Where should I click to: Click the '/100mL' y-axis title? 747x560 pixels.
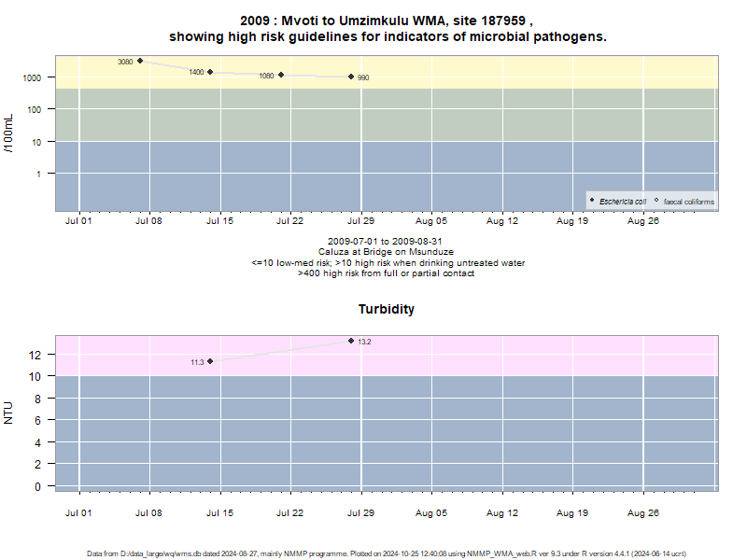pyautogui.click(x=8, y=133)
